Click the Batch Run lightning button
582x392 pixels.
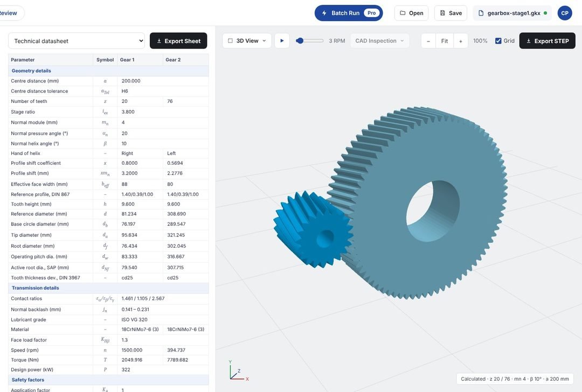point(348,13)
